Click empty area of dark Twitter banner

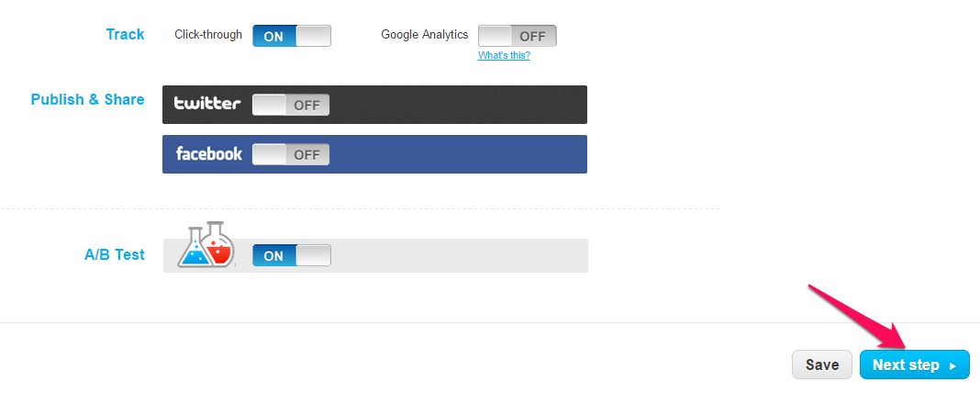(x=459, y=105)
